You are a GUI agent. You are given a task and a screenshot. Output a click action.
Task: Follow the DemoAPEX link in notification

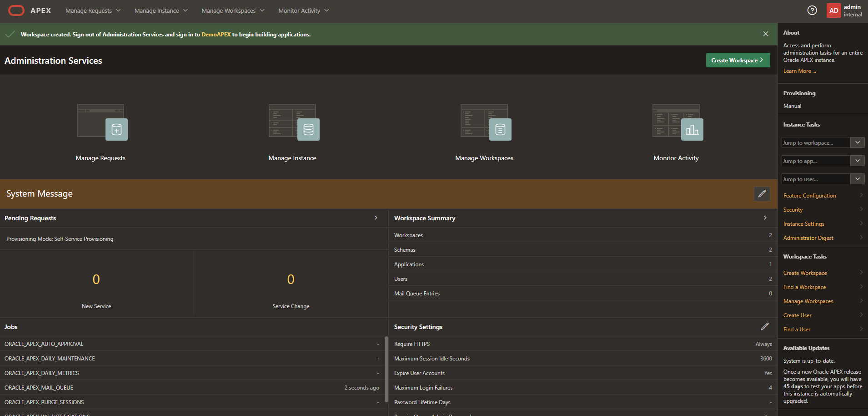click(216, 35)
